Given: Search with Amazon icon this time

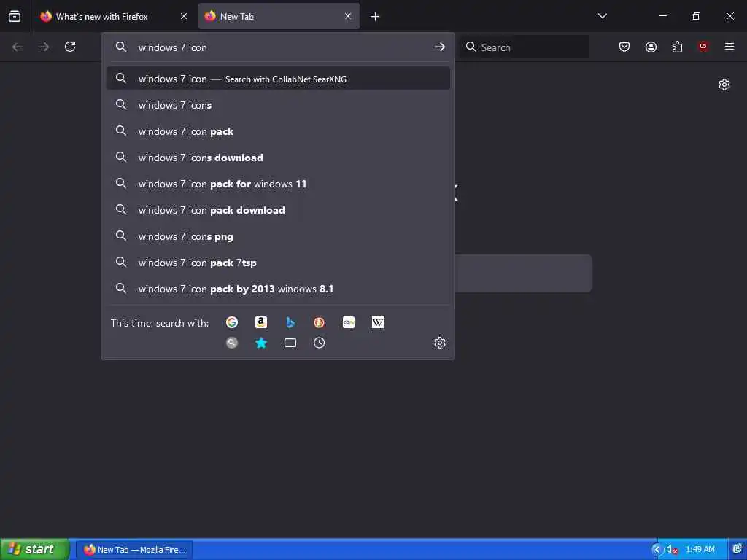Looking at the screenshot, I should tap(260, 322).
